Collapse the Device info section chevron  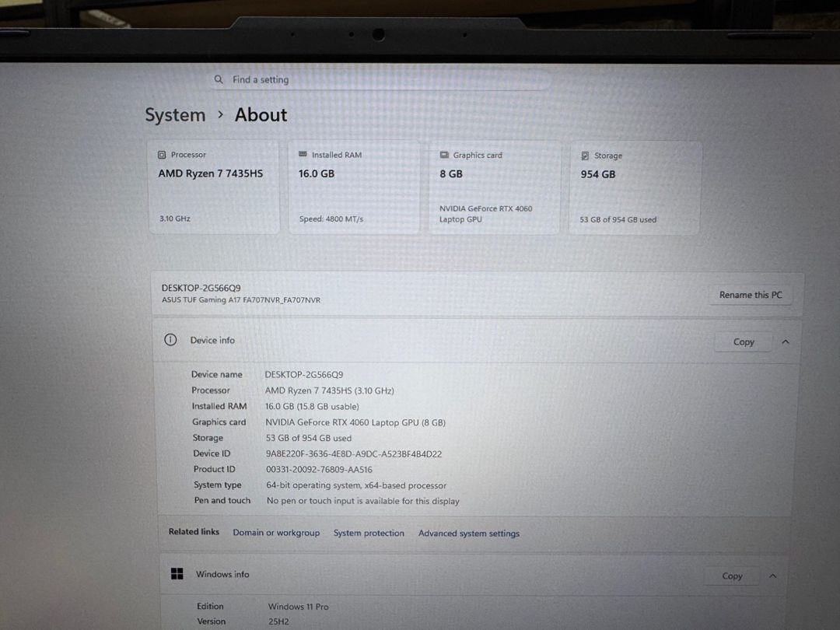click(x=786, y=341)
